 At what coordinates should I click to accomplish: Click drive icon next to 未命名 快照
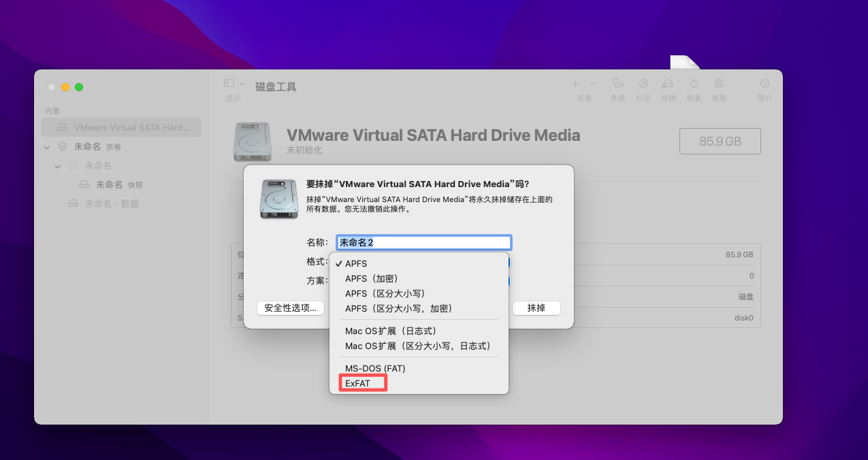(x=84, y=184)
